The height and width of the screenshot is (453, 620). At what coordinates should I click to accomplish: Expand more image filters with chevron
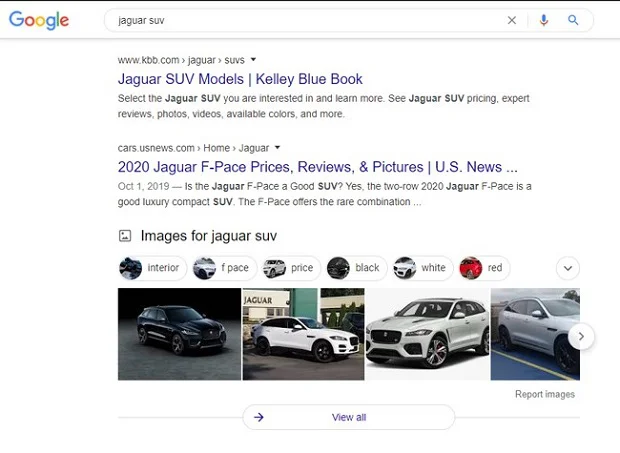click(x=568, y=268)
